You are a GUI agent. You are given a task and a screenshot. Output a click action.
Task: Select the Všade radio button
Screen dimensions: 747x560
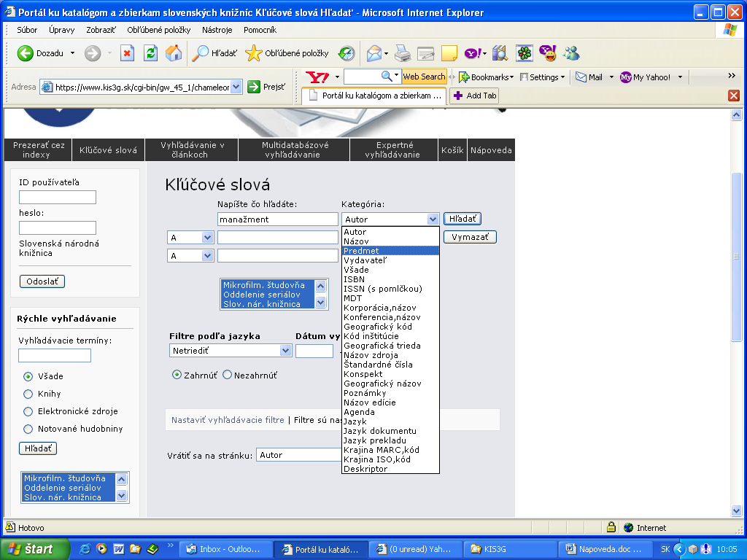28,376
